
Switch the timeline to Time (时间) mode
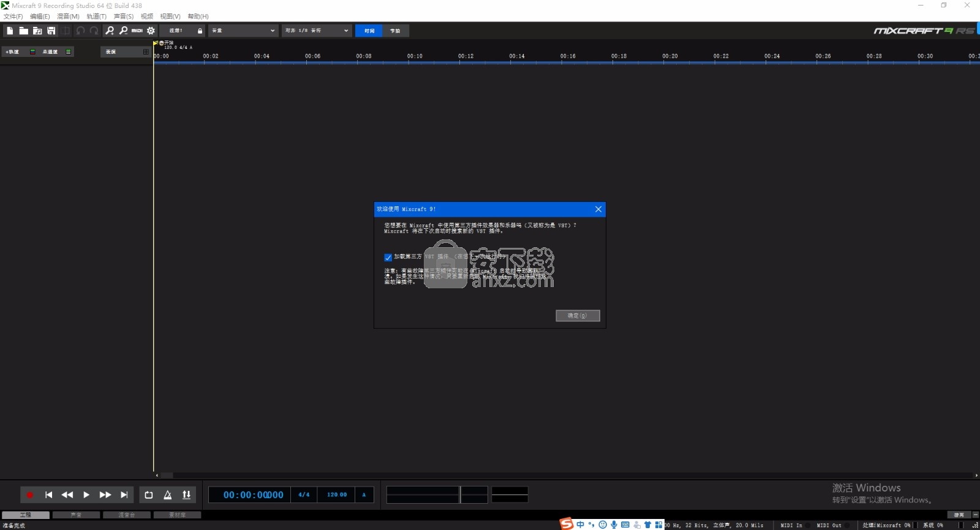[x=369, y=31]
